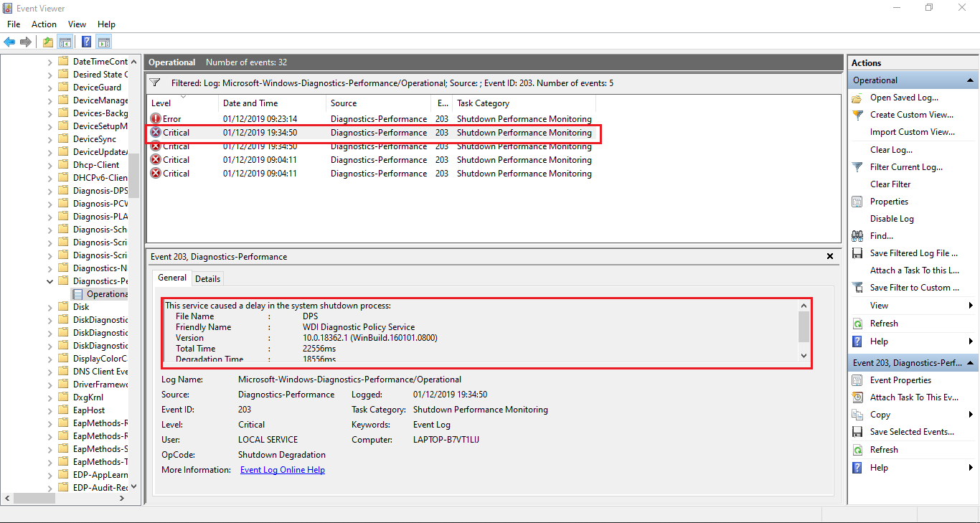Click the Open Saved Log folder icon
Image resolution: width=980 pixels, height=523 pixels.
tap(857, 98)
